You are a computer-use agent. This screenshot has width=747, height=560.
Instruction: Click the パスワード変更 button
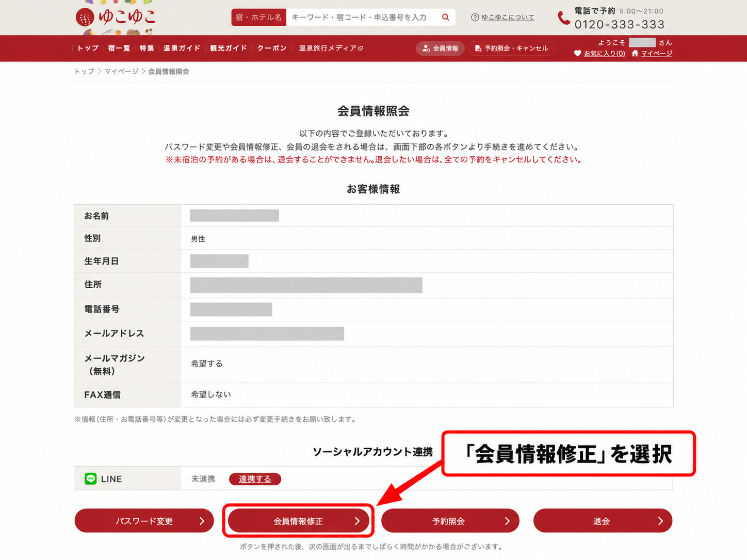pos(144,521)
